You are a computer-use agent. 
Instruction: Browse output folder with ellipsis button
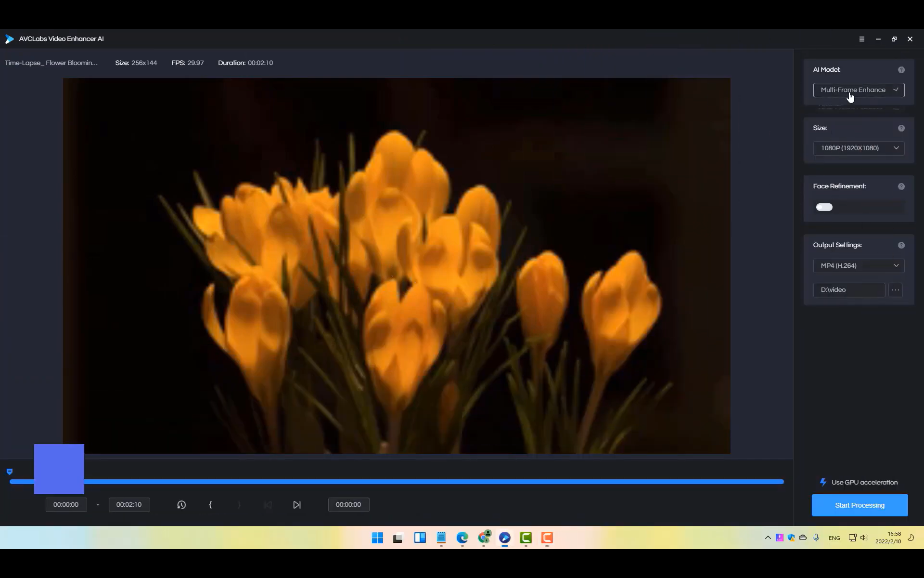[x=896, y=290]
